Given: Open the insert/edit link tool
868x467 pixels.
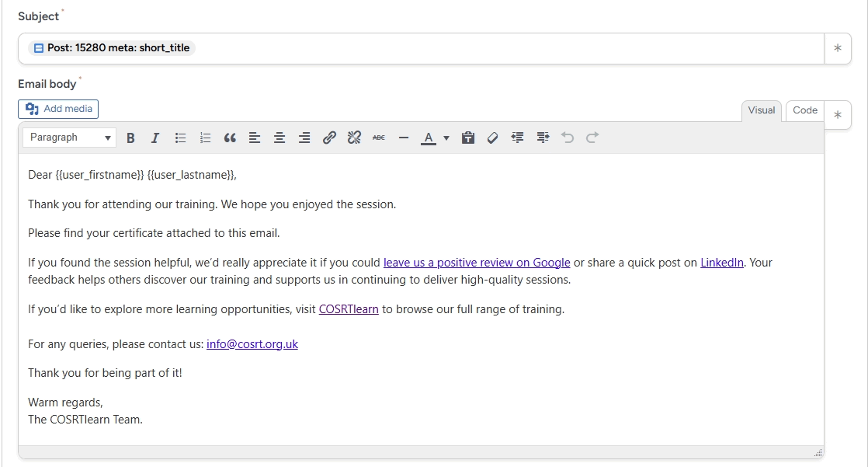Looking at the screenshot, I should coord(329,138).
